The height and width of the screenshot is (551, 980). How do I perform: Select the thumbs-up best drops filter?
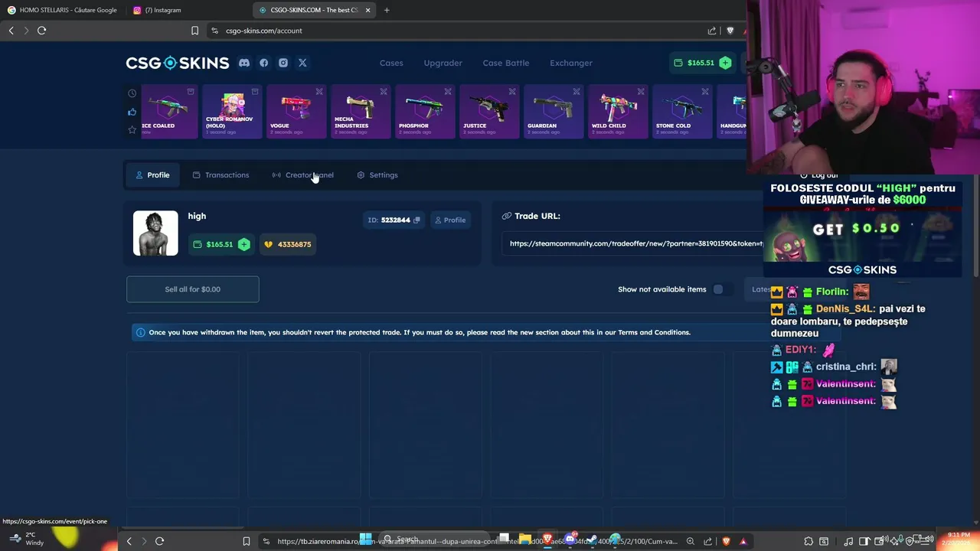pyautogui.click(x=132, y=112)
